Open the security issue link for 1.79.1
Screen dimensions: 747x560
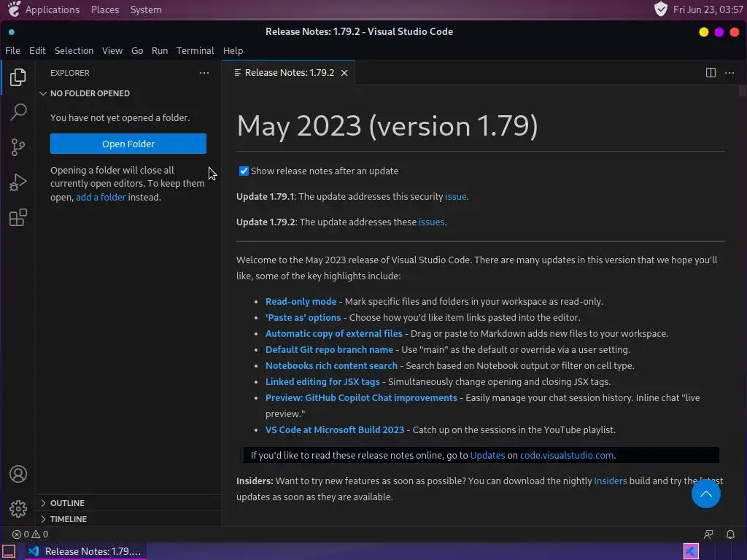(455, 197)
